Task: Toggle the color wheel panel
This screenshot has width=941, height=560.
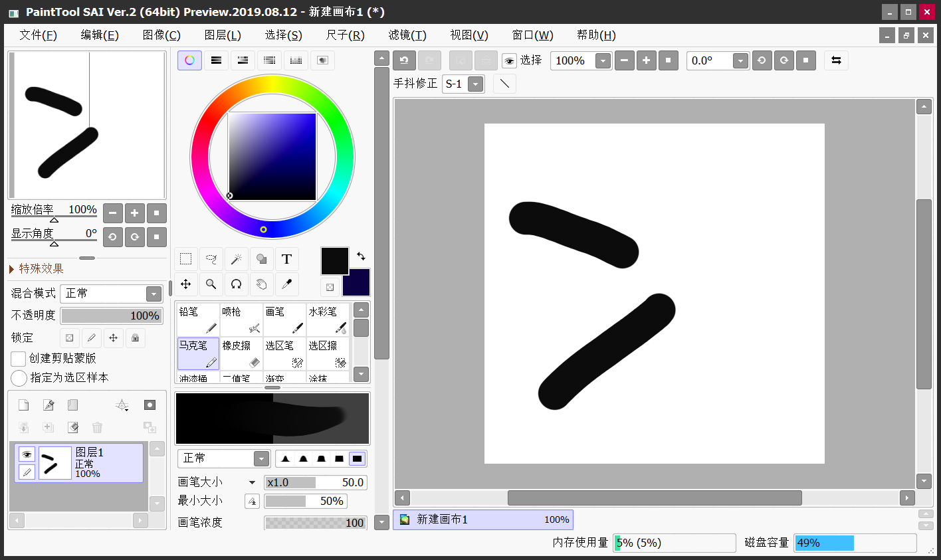Action: [189, 60]
